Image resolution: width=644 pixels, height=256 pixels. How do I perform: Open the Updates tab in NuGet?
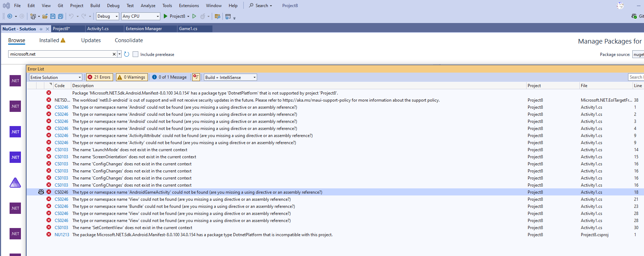click(x=91, y=40)
